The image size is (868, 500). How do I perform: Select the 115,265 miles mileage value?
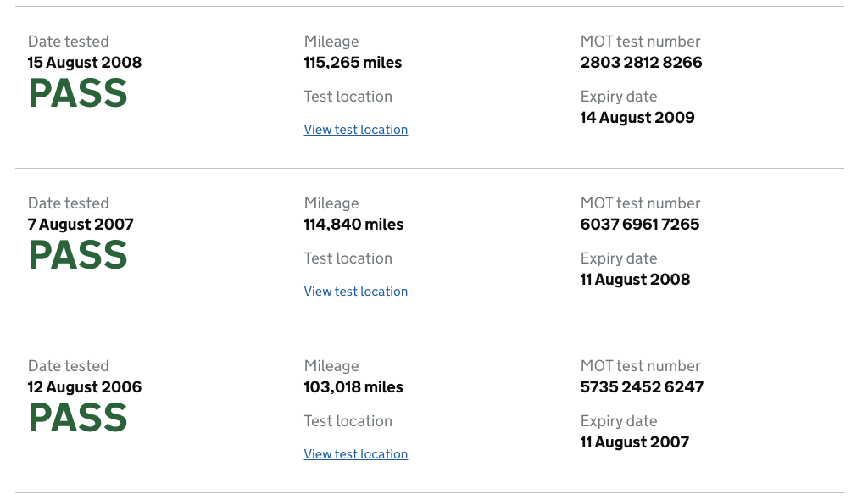click(353, 63)
